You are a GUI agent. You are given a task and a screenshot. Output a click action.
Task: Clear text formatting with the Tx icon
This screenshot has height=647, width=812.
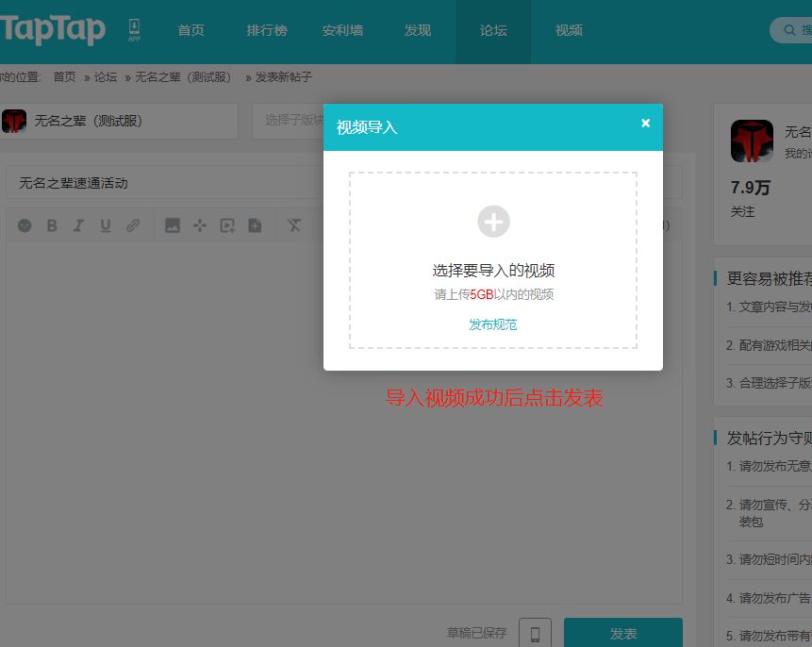coord(294,225)
